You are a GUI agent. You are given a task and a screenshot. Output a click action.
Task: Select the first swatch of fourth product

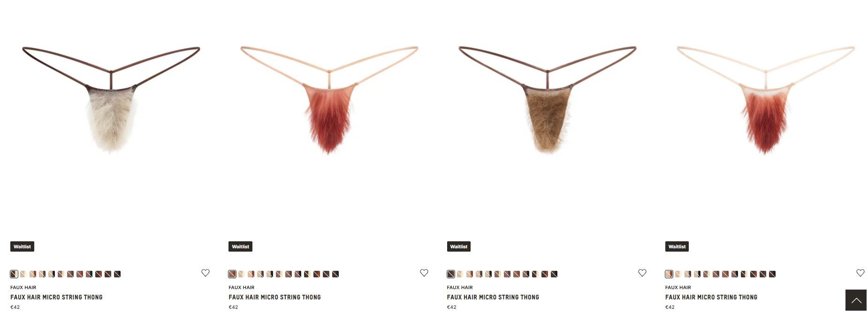669,274
